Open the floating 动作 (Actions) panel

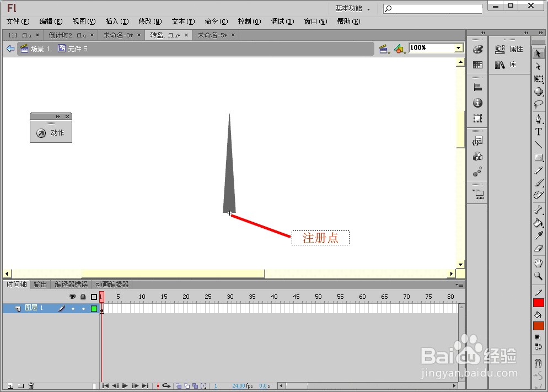pos(51,132)
